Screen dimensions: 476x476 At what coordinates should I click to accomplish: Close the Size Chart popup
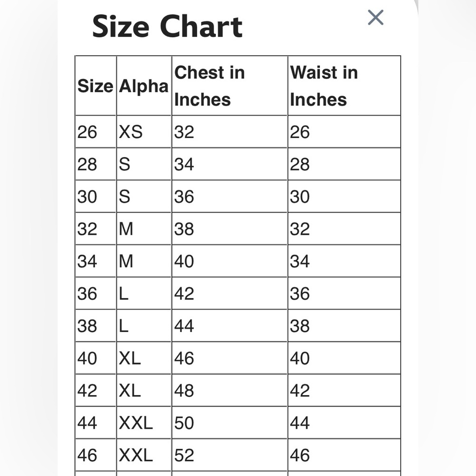click(x=376, y=17)
